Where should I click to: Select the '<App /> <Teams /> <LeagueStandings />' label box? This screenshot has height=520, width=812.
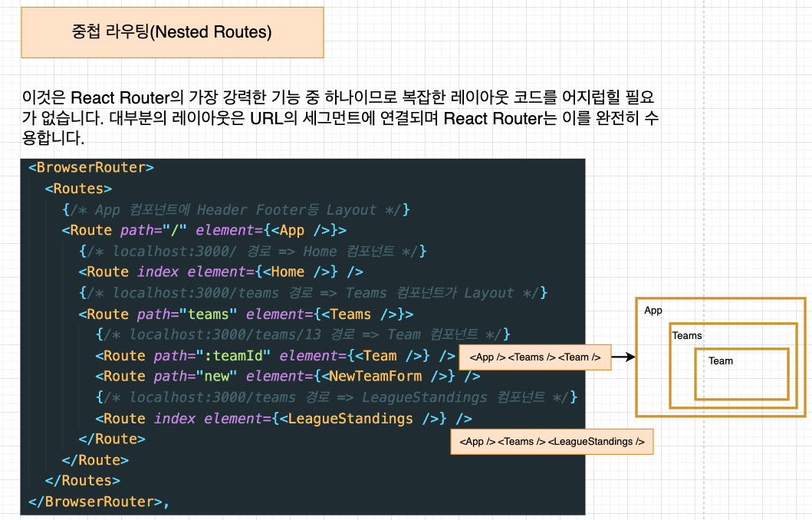tap(552, 442)
